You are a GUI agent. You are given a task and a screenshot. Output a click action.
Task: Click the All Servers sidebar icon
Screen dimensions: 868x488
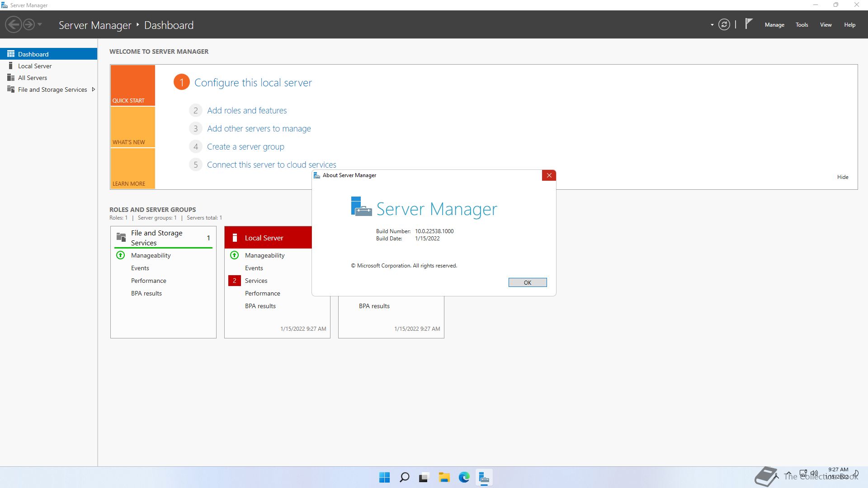pos(11,77)
